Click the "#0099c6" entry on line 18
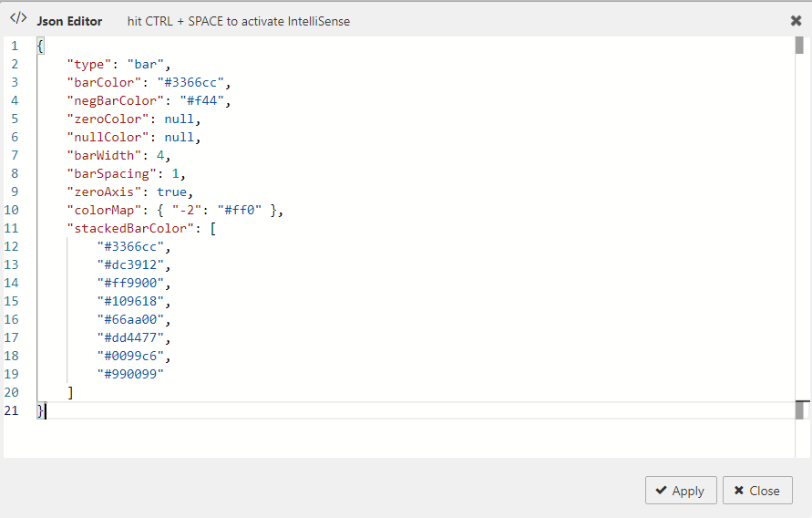The width and height of the screenshot is (812, 518). (x=133, y=356)
